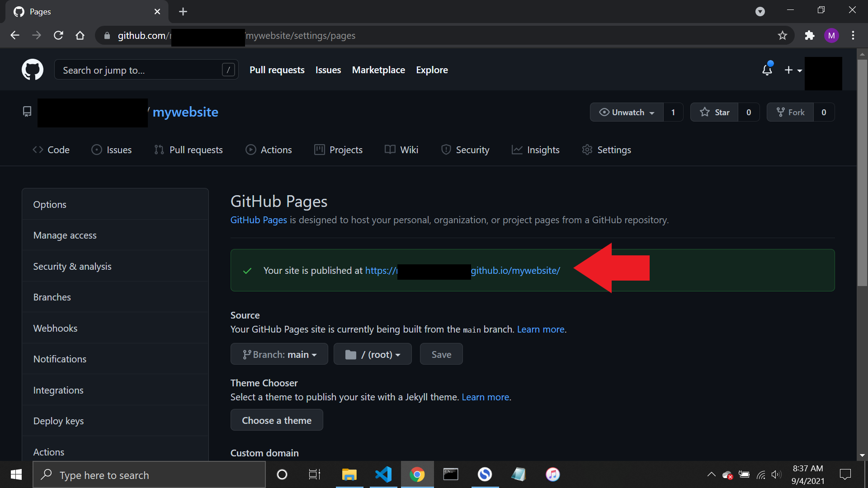The height and width of the screenshot is (488, 868).
Task: Click the Chrome forward arrow
Action: [37, 35]
